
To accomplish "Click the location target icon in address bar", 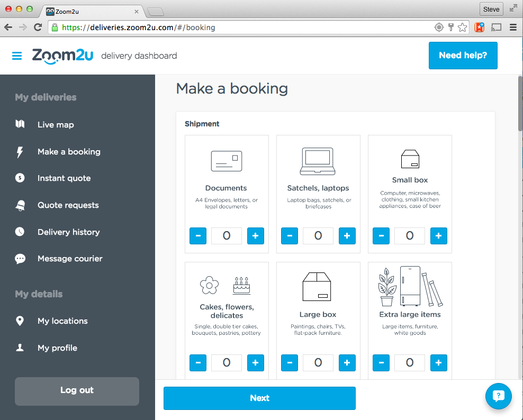I will pyautogui.click(x=439, y=28).
